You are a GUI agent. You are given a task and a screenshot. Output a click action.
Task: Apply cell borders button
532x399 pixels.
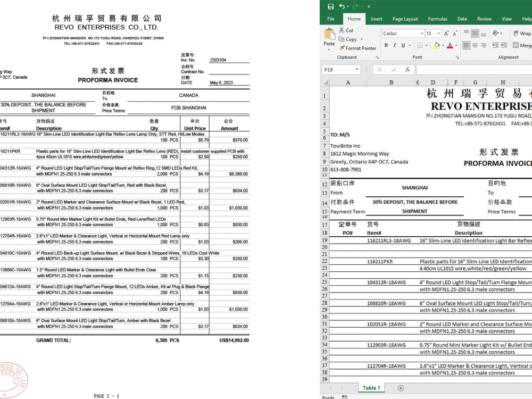pos(420,45)
